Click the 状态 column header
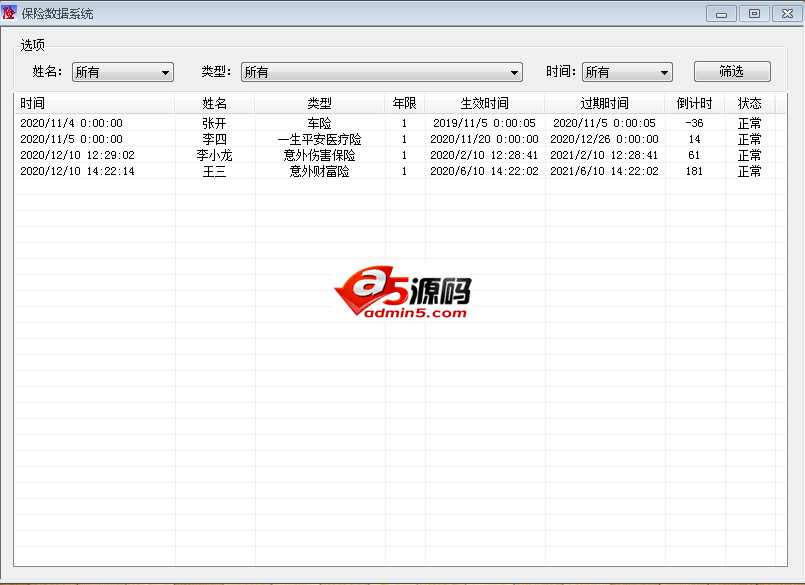805x585 pixels. pos(750,103)
